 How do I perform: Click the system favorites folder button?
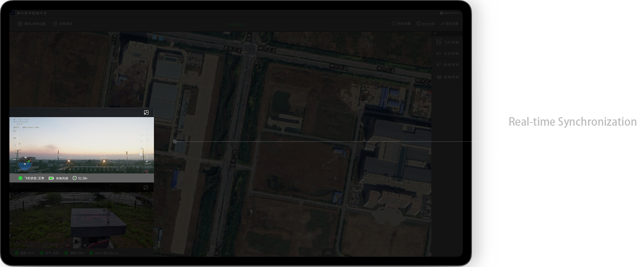[394, 24]
